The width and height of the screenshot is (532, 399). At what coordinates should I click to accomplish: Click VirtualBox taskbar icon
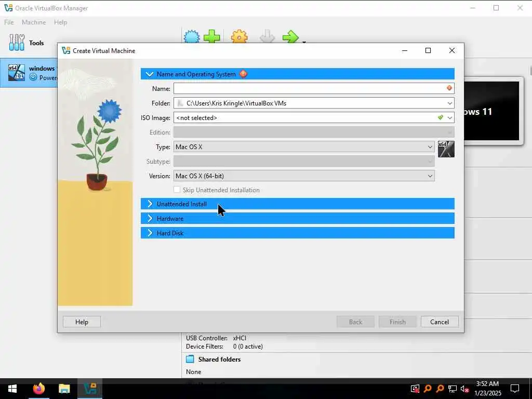(x=90, y=389)
